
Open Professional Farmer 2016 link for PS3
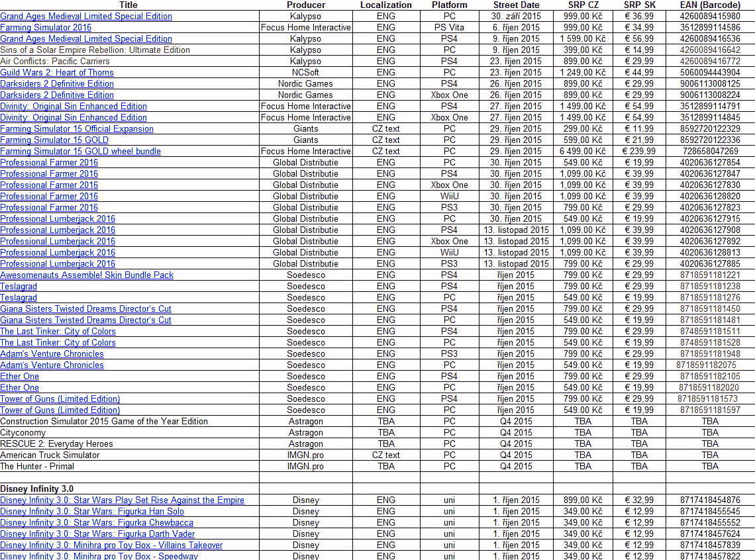49,208
